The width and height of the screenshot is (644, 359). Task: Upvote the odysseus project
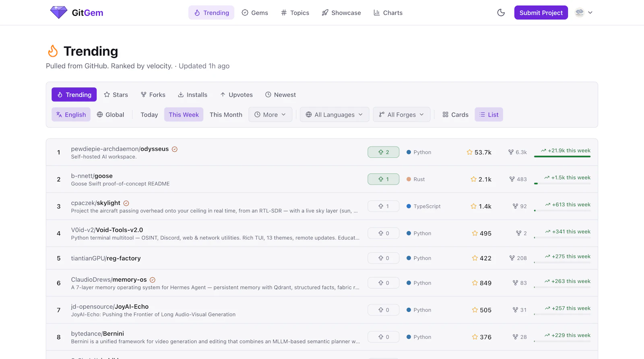[x=383, y=152]
